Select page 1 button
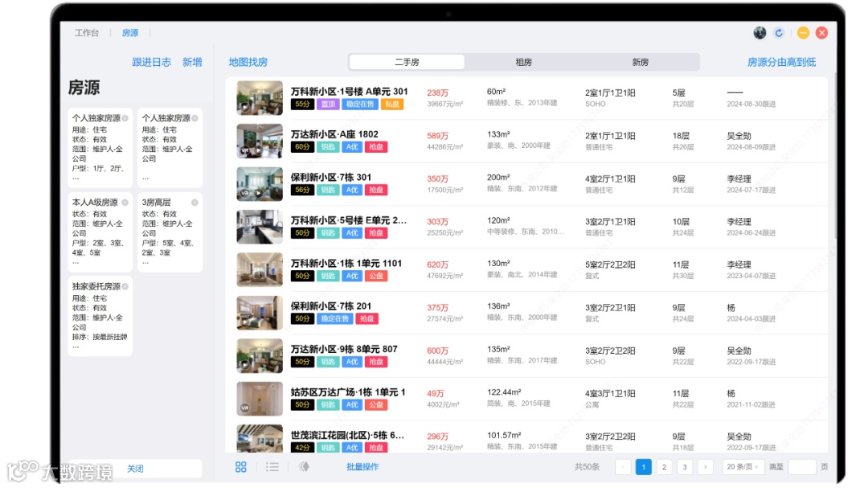868x488 pixels. [x=643, y=467]
